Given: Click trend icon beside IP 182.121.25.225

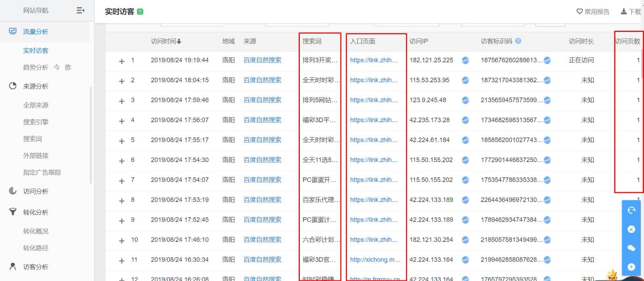Looking at the screenshot, I should pyautogui.click(x=465, y=60).
